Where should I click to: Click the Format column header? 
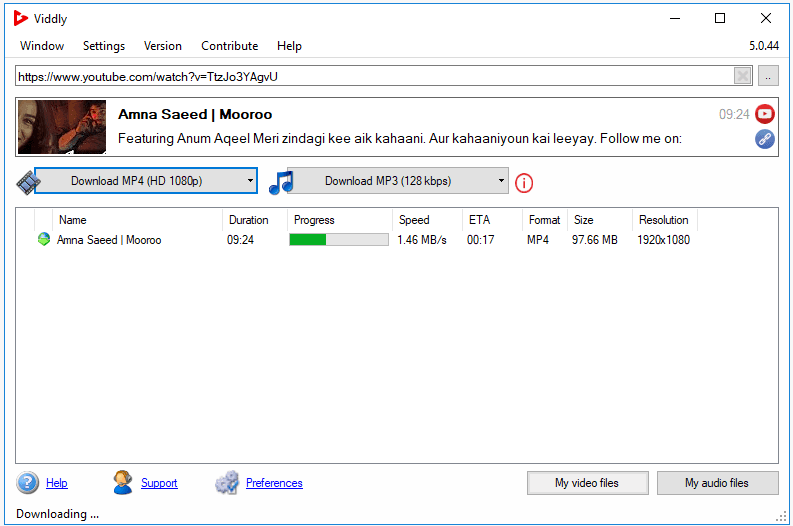(x=544, y=220)
